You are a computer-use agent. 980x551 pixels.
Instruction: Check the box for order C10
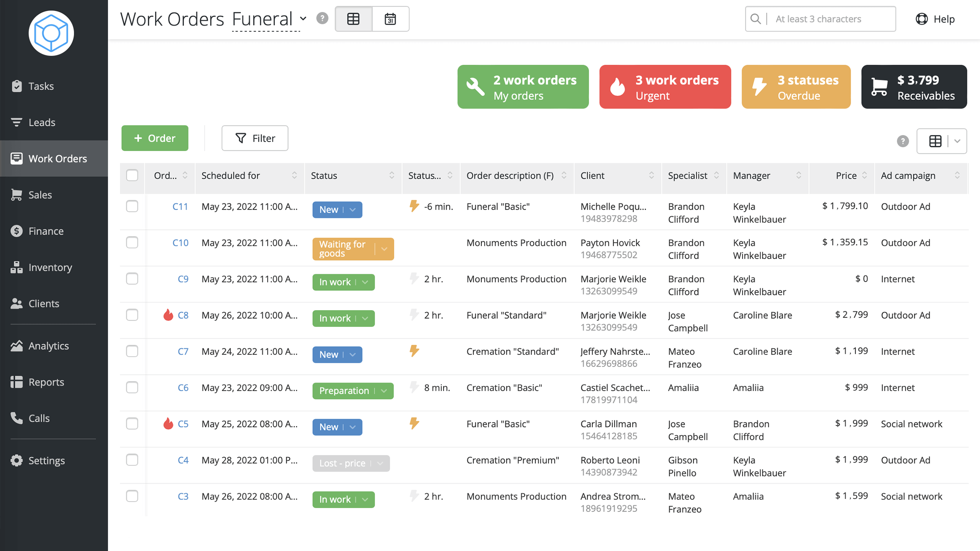132,242
